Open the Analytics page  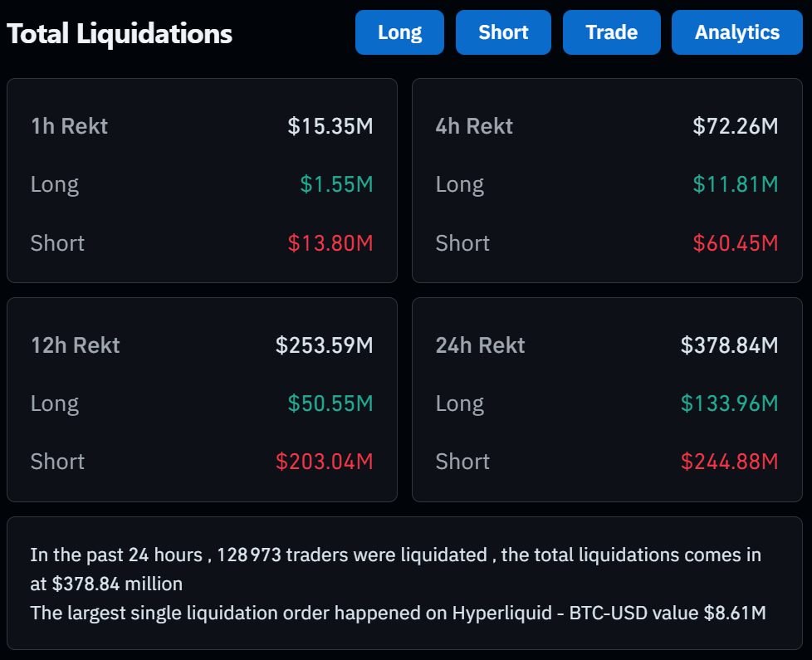point(736,32)
